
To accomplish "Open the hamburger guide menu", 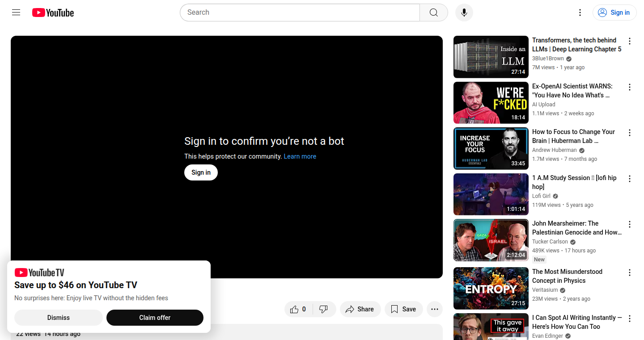I will [16, 13].
